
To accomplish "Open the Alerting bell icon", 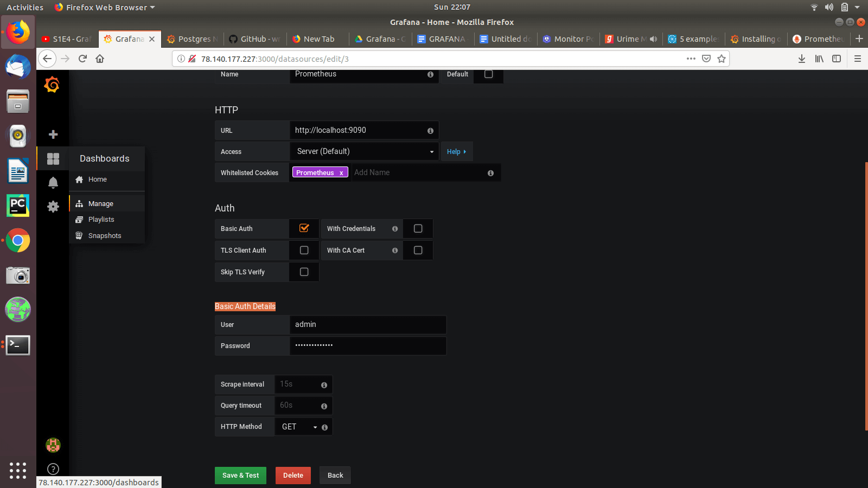I will click(53, 183).
